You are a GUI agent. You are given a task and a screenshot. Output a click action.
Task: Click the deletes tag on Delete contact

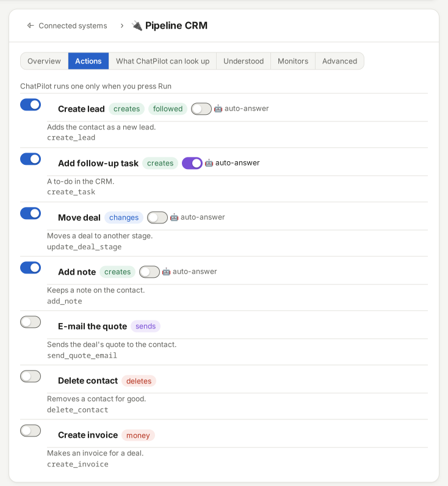[139, 380]
